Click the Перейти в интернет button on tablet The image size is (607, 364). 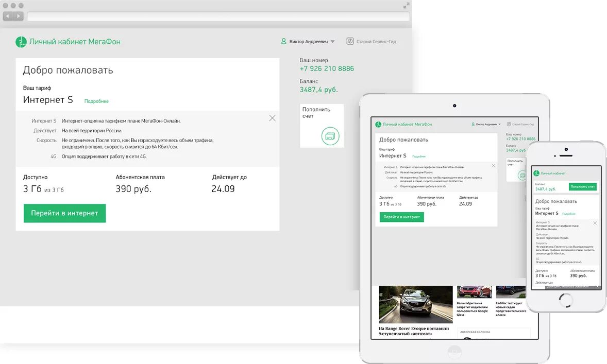[402, 217]
